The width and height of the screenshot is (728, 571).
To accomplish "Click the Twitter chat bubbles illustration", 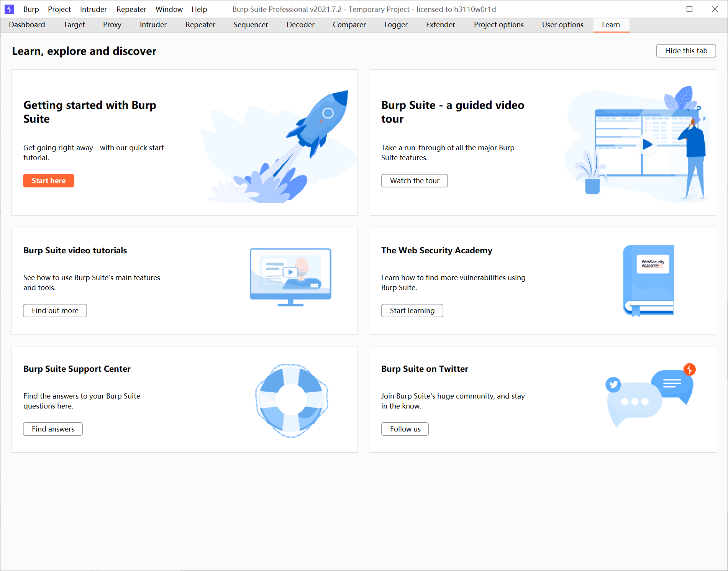I will point(651,395).
